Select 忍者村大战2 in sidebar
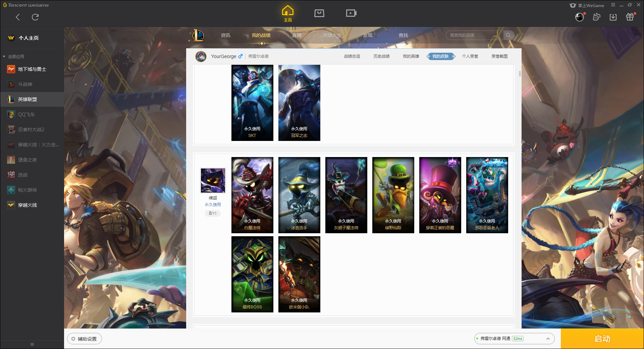Viewport: 644px width, 349px height. 32,130
